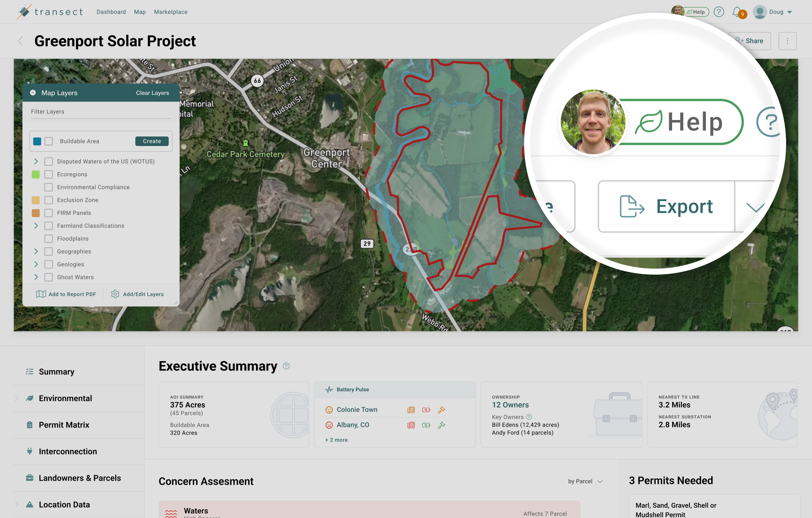The height and width of the screenshot is (518, 812).
Task: Expand the Location Data sidebar chevron
Action: (17, 504)
